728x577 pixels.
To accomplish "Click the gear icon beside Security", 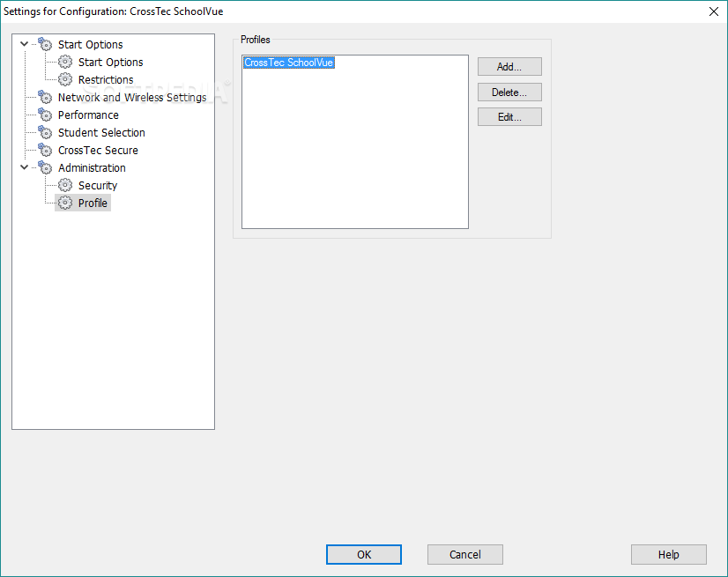I will 65,185.
